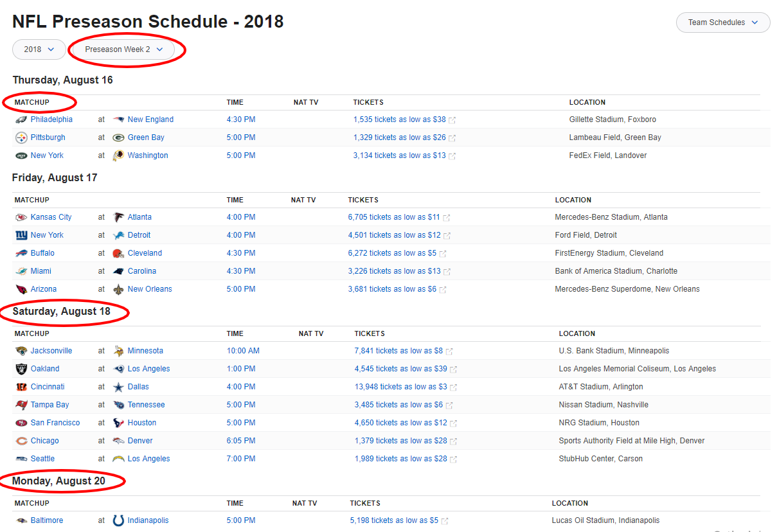Click the Saturday, August 18 heading
Screen dimensions: 777x532
[x=62, y=312]
